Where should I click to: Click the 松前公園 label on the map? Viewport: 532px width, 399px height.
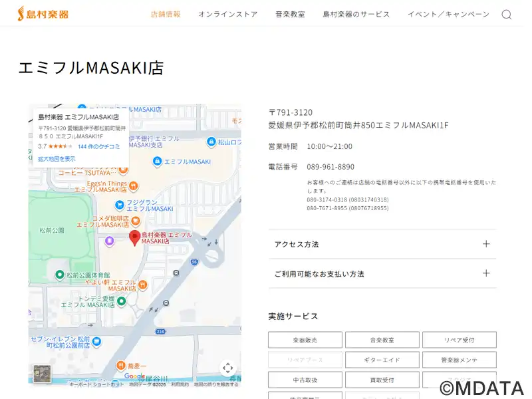point(52,231)
